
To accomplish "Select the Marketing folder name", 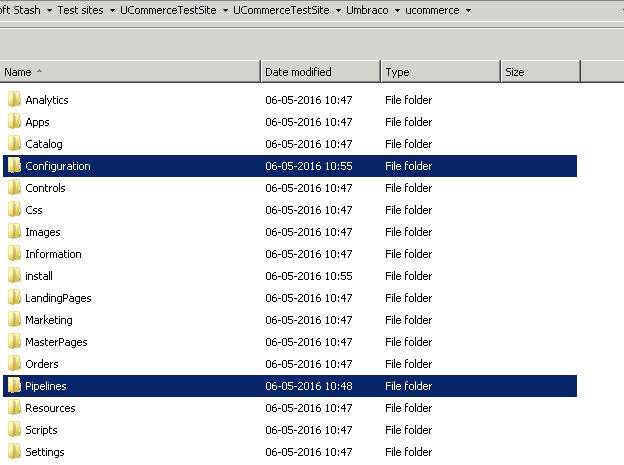I will [x=49, y=320].
